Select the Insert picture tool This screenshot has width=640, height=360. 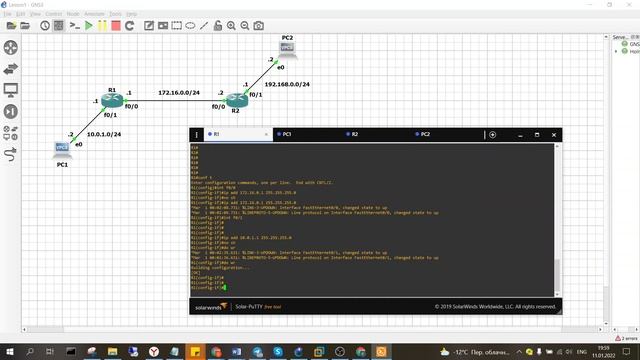pyautogui.click(x=163, y=26)
